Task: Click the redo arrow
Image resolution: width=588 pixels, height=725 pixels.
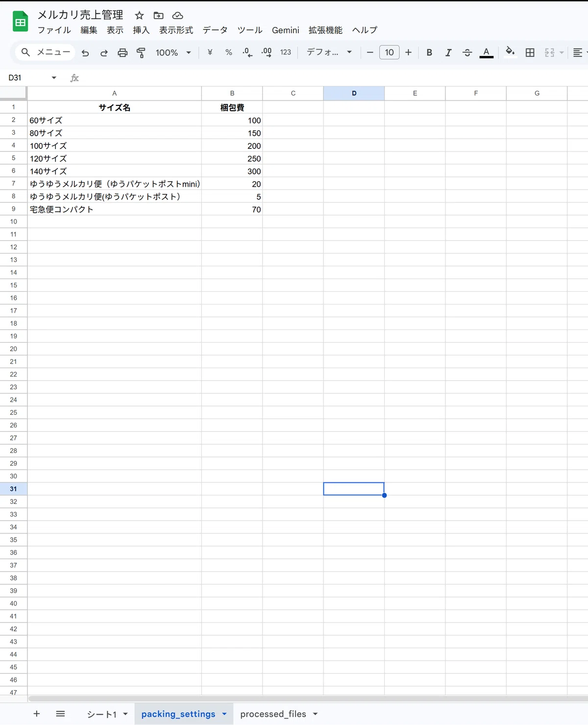Action: (x=104, y=52)
